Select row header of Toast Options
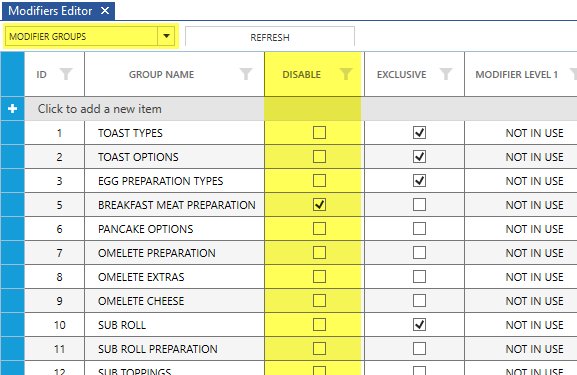 click(x=13, y=157)
